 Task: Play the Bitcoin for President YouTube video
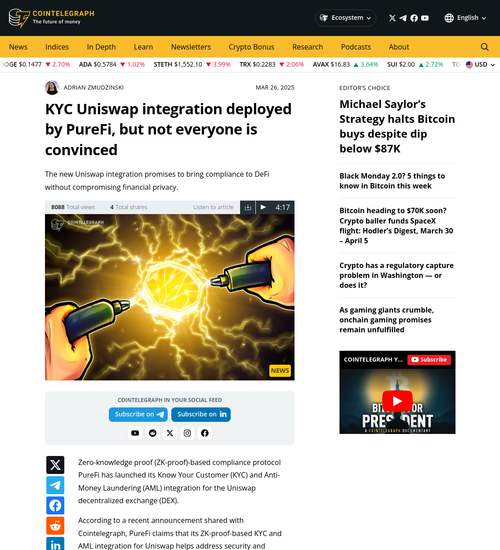pos(397,401)
